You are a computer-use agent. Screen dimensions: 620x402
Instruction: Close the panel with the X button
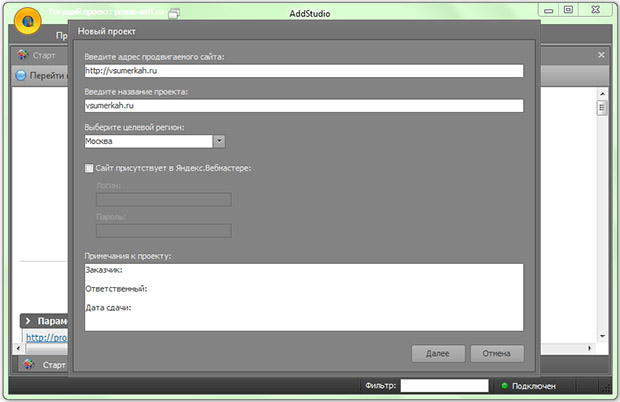[x=601, y=55]
